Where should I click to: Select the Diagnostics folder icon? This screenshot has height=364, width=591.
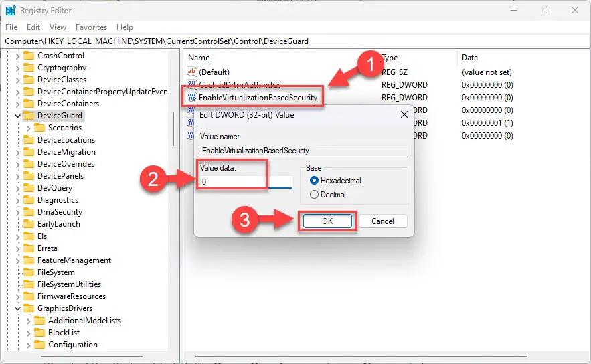pyautogui.click(x=29, y=200)
